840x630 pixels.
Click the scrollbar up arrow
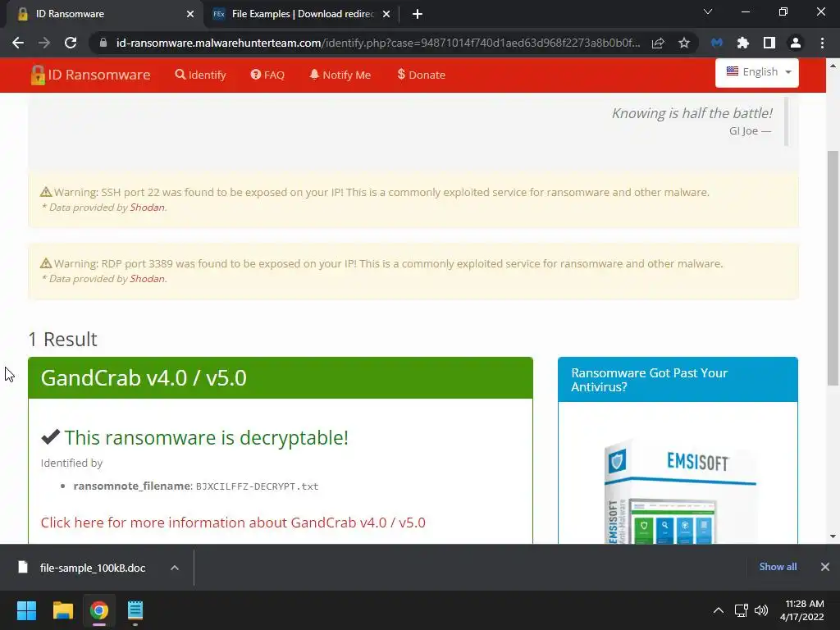tap(833, 66)
